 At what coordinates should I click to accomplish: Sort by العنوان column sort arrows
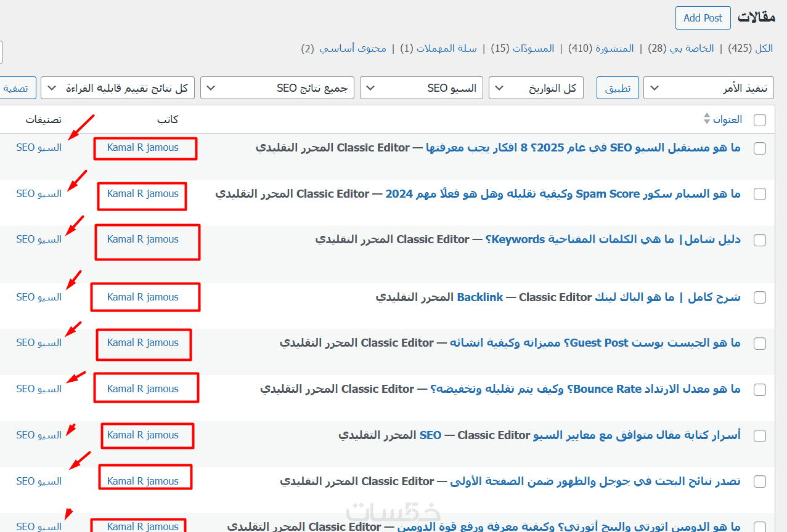click(706, 119)
